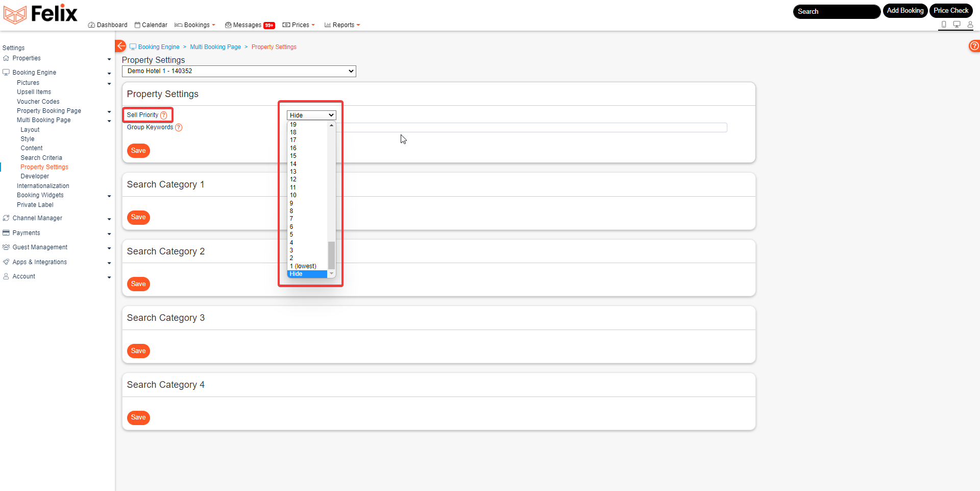Click the Add Booking button

(x=905, y=11)
